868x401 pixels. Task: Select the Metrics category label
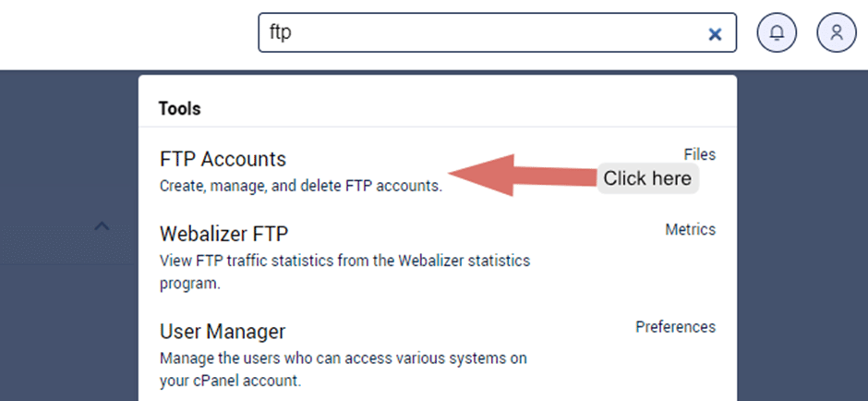point(691,229)
